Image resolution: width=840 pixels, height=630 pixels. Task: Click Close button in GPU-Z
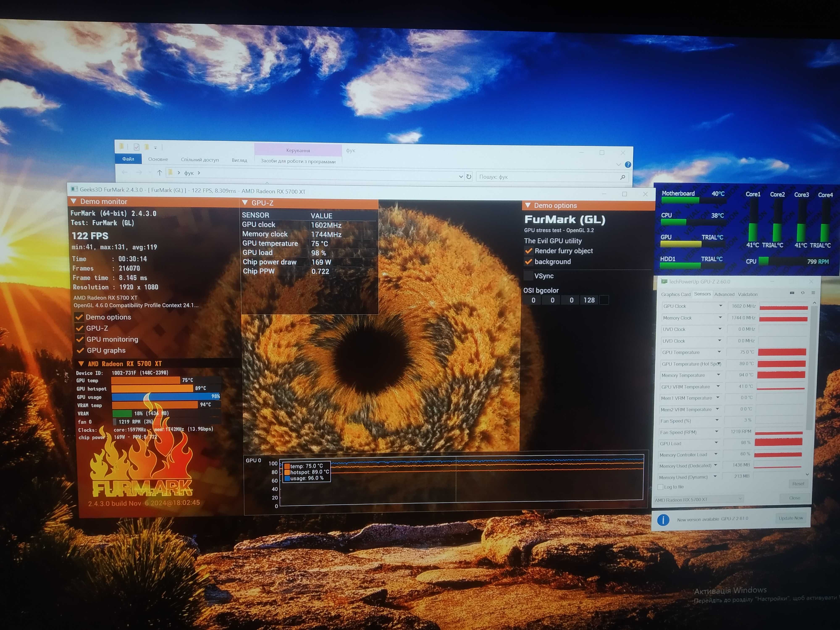(794, 498)
